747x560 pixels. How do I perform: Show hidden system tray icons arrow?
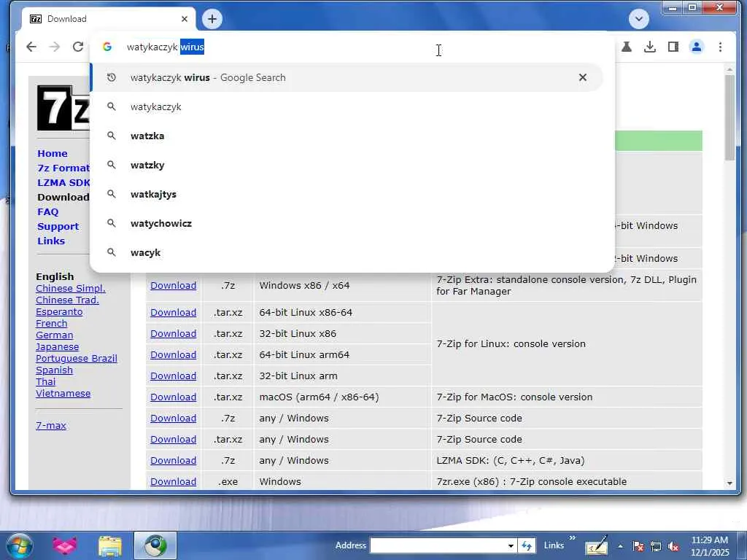click(620, 546)
